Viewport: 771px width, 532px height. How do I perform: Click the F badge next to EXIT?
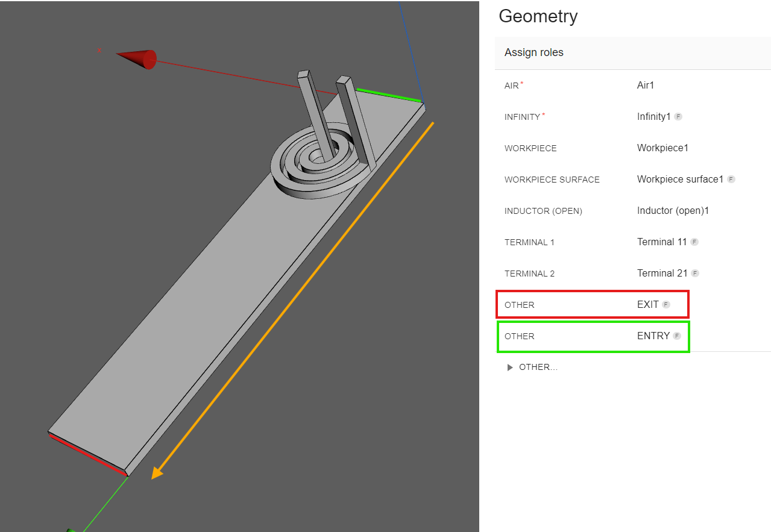pyautogui.click(x=666, y=305)
